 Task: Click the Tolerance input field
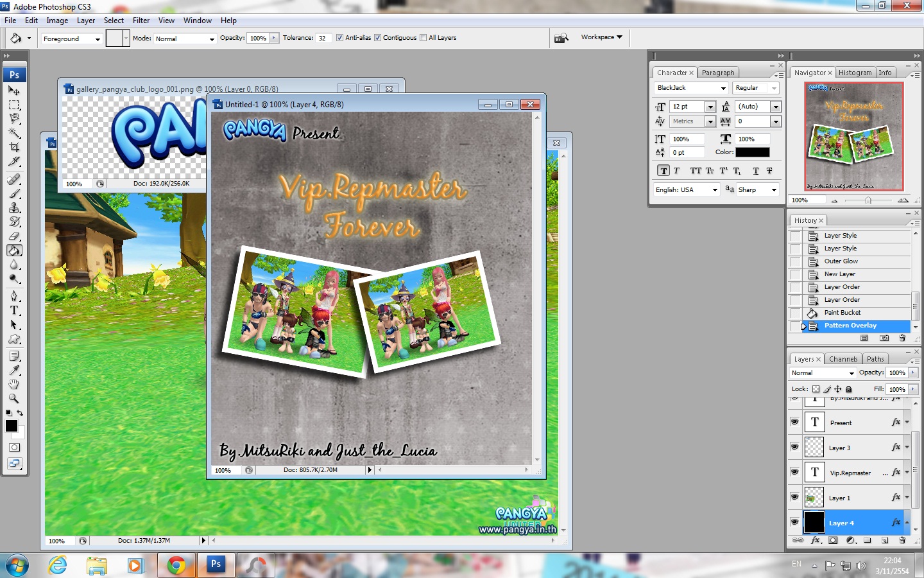tap(324, 38)
